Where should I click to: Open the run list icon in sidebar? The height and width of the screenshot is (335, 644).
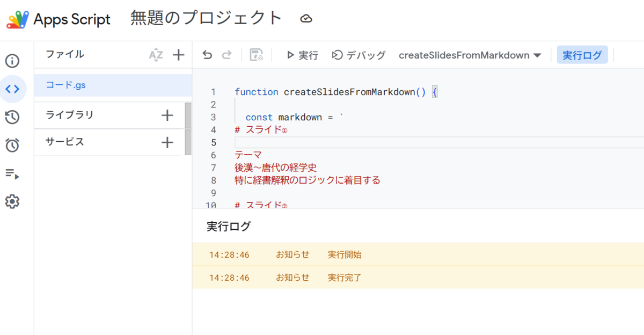pyautogui.click(x=12, y=173)
